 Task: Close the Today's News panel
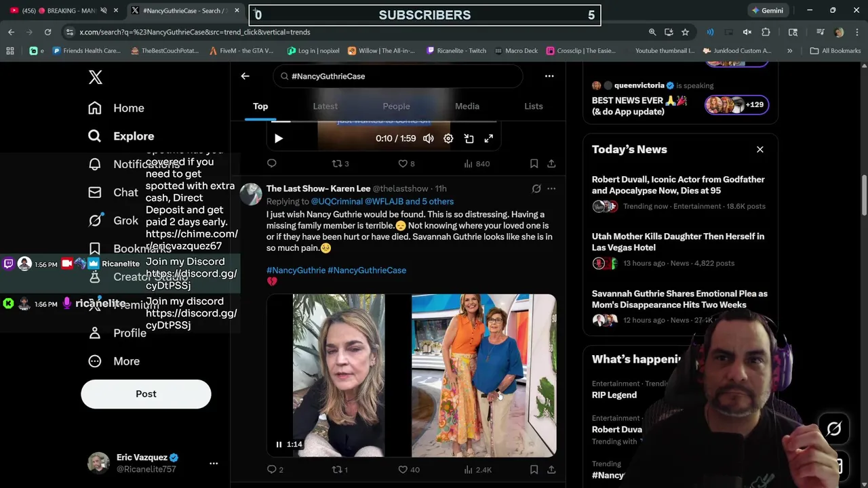click(760, 149)
